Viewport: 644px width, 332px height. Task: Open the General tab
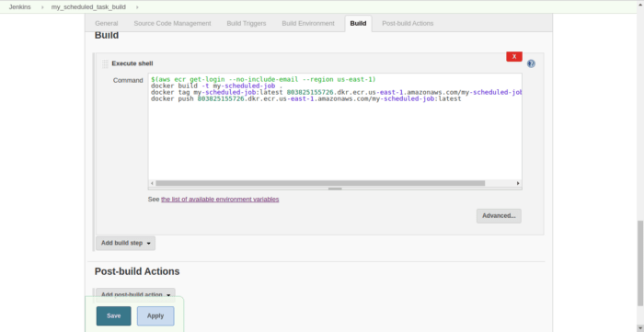pos(107,23)
